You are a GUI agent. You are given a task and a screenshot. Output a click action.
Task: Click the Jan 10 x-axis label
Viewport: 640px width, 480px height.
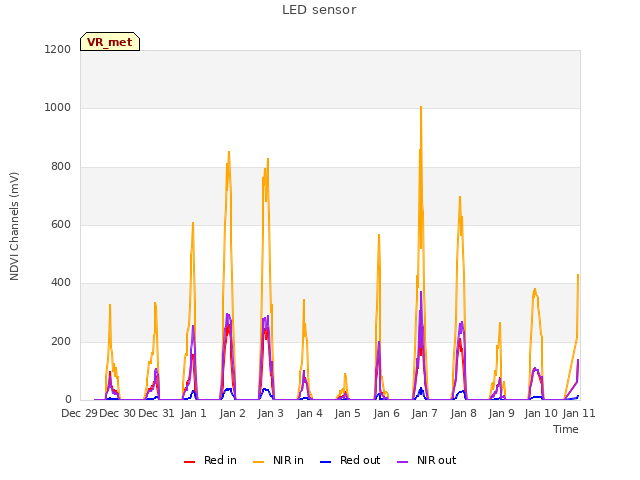coord(541,413)
